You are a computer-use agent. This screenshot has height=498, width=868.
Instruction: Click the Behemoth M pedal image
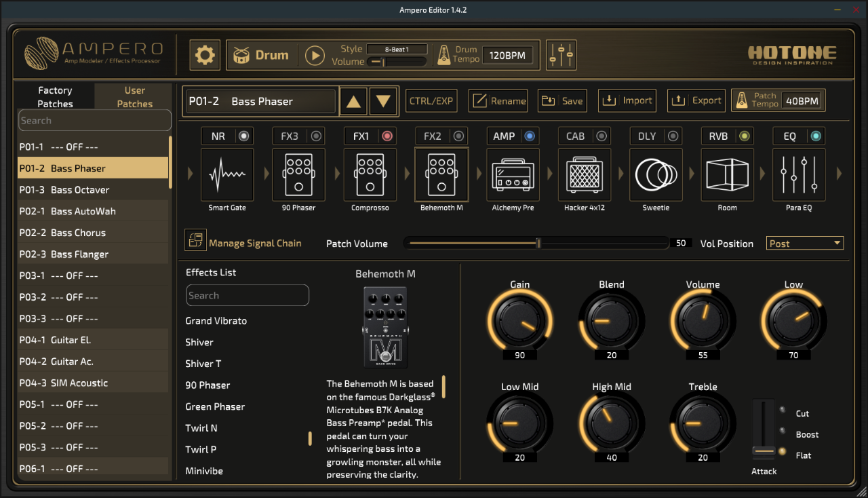tap(385, 328)
